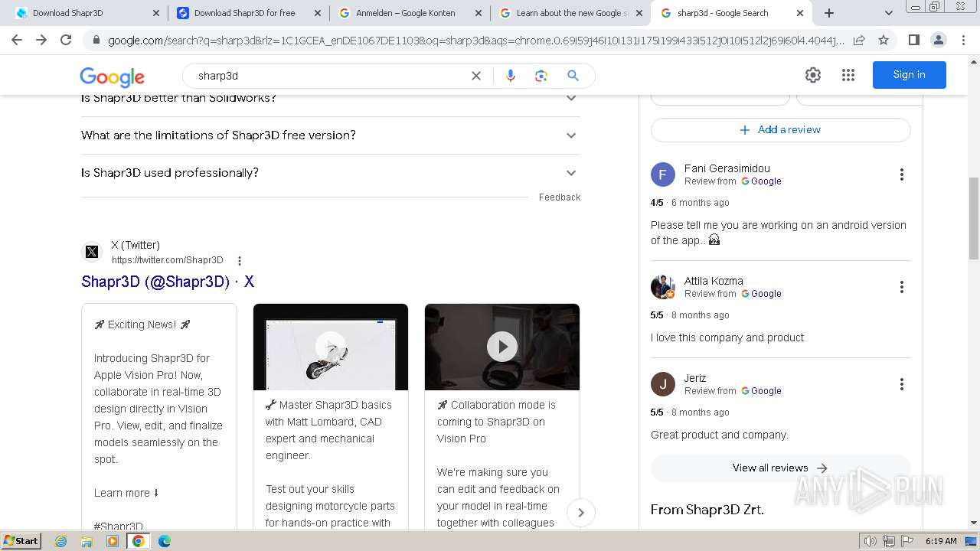The image size is (980, 551).
Task: Click Jeriz reviewer avatar
Action: point(663,384)
